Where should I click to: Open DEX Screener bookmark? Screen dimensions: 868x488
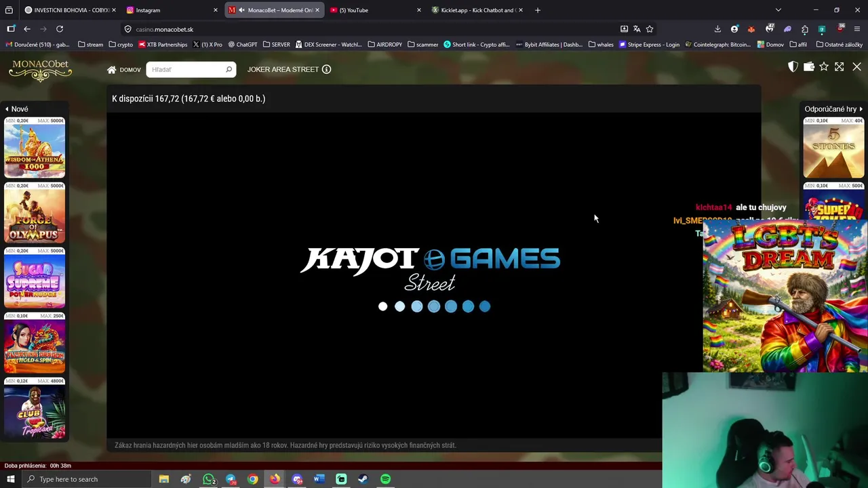tap(328, 45)
